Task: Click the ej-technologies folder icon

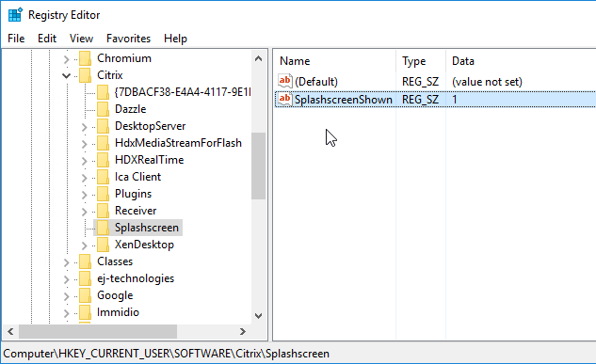Action: click(85, 278)
